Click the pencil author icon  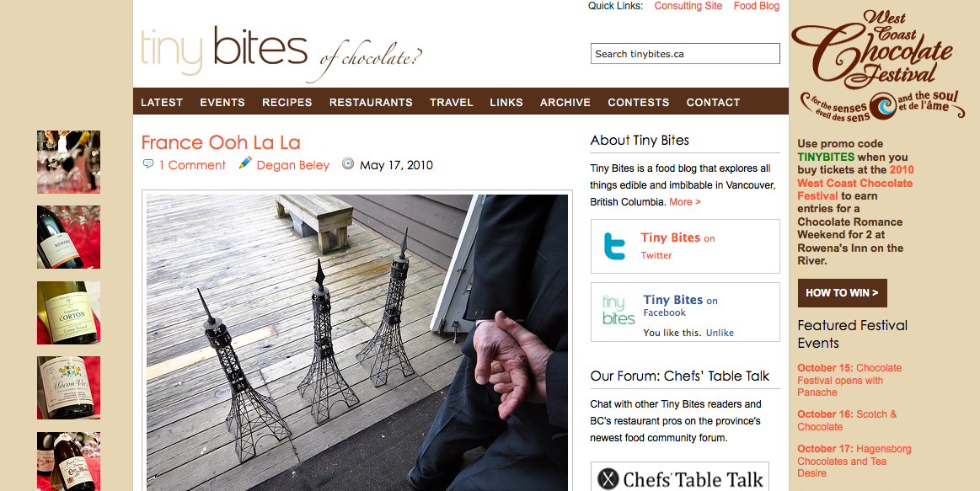245,163
